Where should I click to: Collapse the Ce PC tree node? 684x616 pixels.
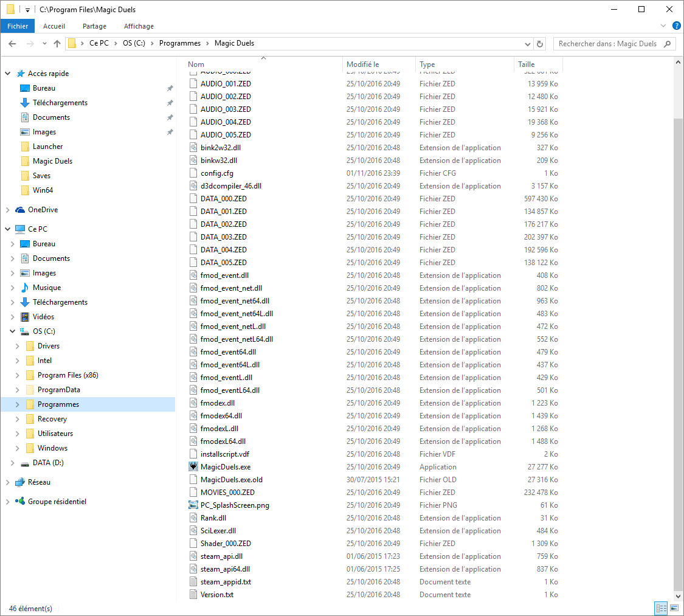[x=8, y=229]
